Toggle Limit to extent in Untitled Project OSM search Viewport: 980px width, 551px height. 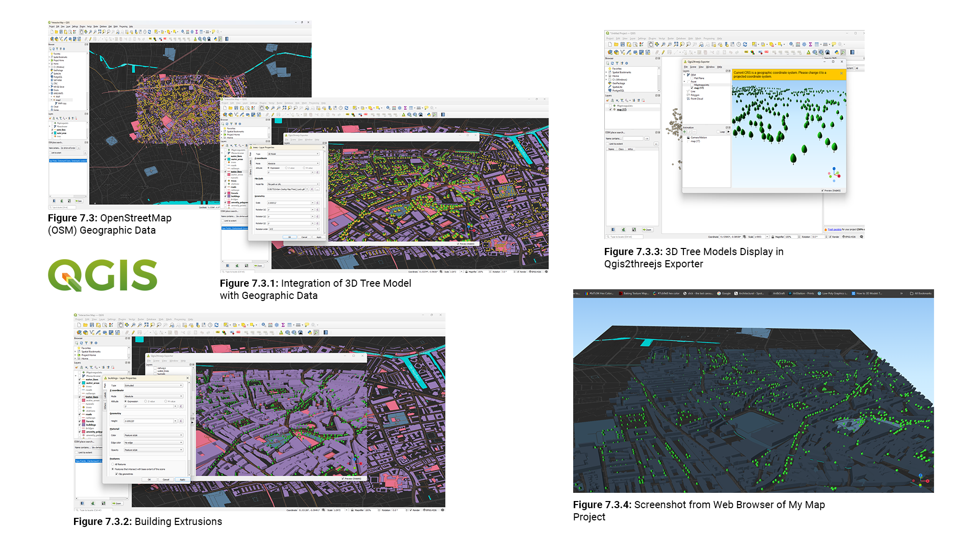607,144
